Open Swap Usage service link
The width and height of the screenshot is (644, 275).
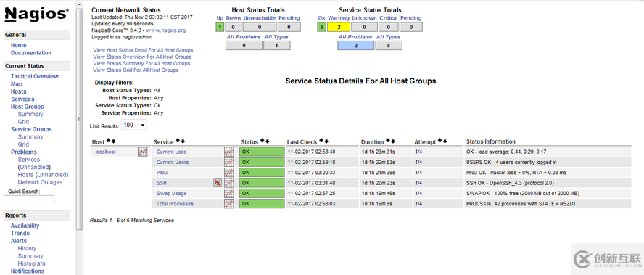(x=172, y=193)
